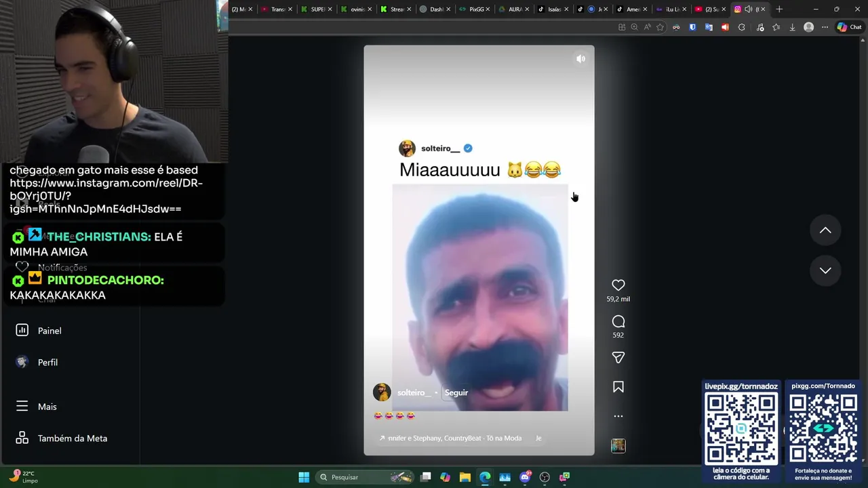
Task: Open Painel in Instagram sidebar
Action: click(x=50, y=331)
